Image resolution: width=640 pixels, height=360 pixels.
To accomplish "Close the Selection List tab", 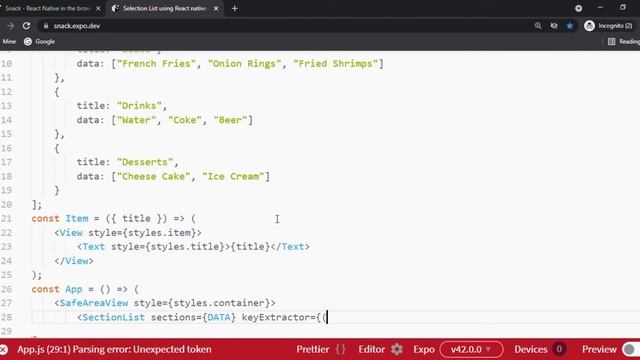I will [x=216, y=9].
